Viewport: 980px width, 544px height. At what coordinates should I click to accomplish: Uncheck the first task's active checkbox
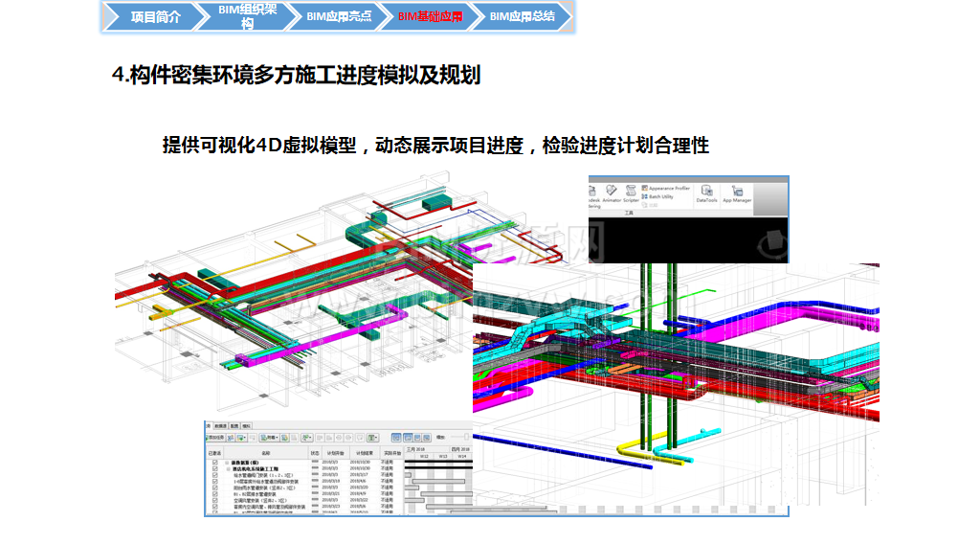coord(215,462)
